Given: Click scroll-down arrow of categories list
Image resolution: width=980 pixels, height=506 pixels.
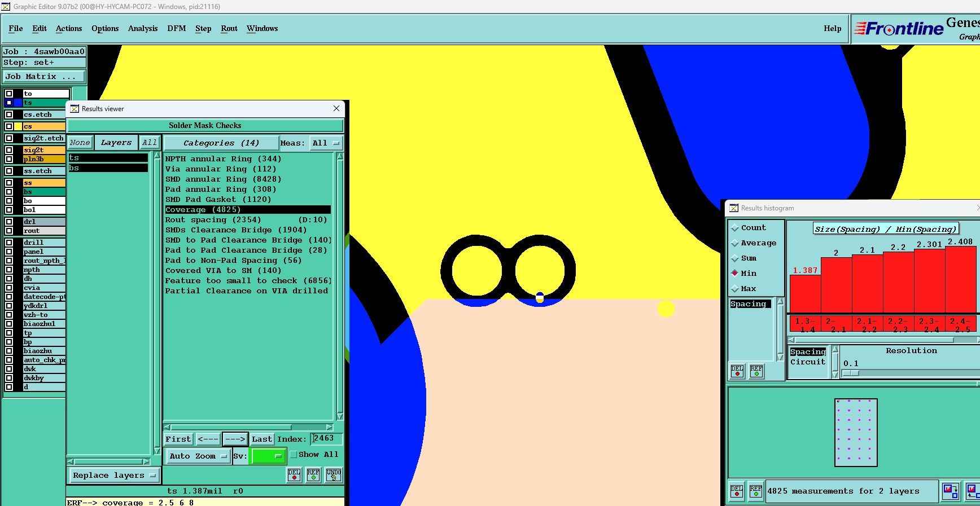Looking at the screenshot, I should 340,416.
